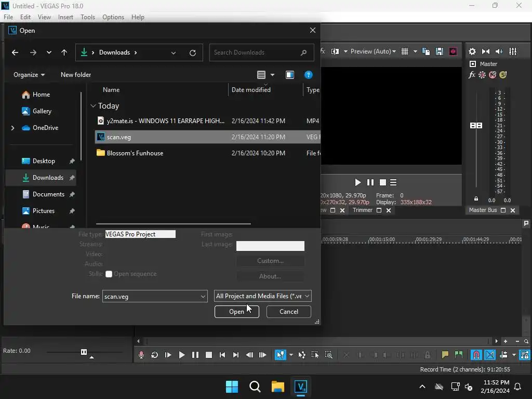Open file type filter combo box

tap(262, 296)
